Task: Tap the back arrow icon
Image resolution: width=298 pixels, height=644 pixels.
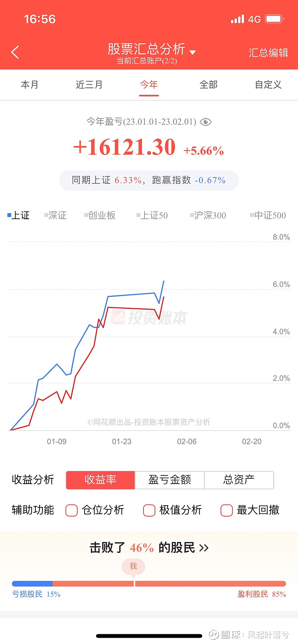Action: [x=15, y=52]
